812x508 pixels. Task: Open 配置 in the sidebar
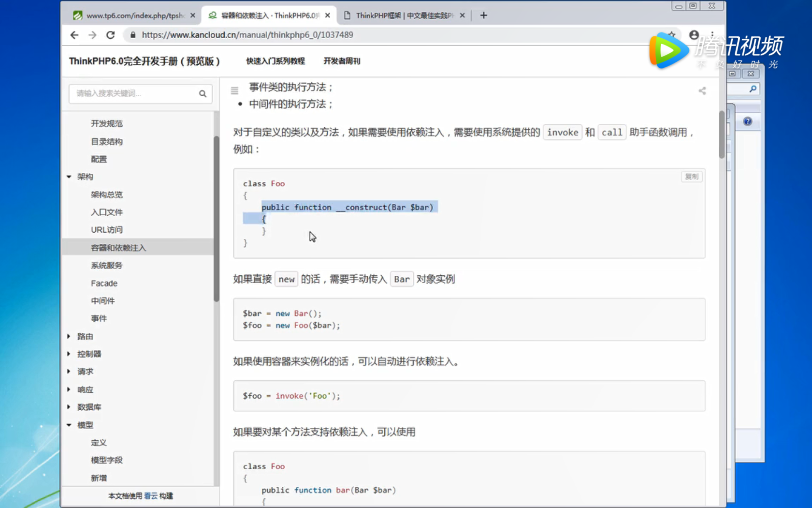[99, 159]
